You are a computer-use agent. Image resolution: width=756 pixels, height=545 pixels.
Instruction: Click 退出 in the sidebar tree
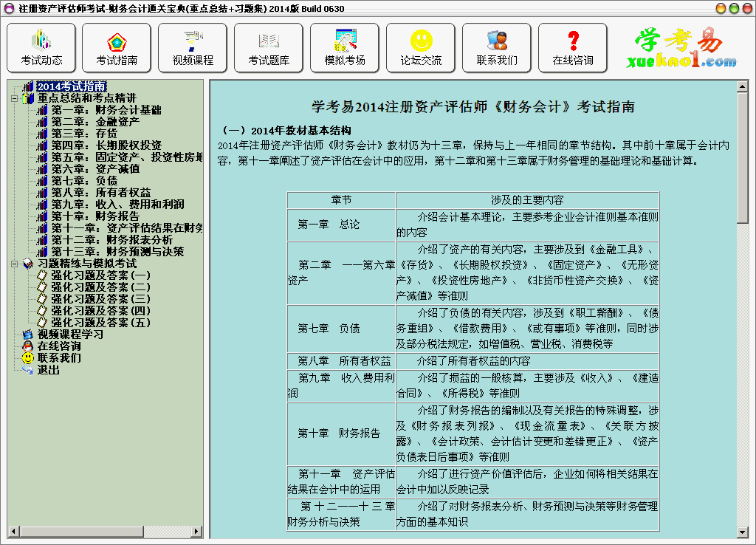49,370
